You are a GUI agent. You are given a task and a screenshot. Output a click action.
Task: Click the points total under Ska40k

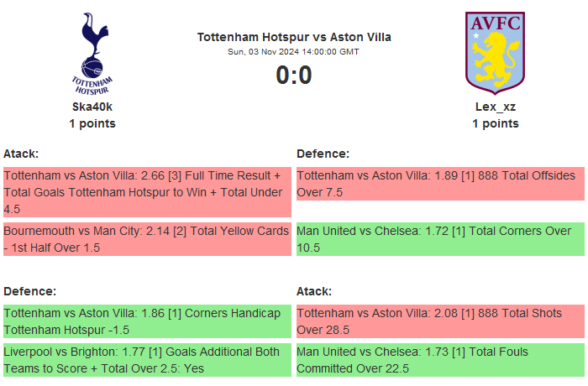point(92,123)
